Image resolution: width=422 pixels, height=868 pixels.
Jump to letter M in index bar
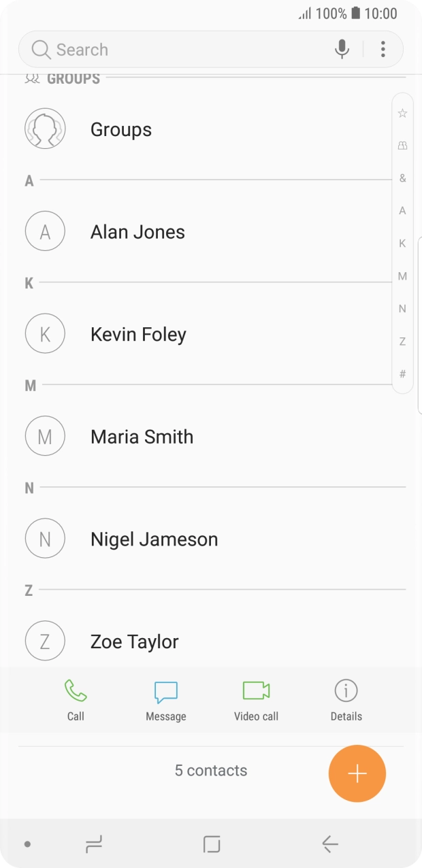click(402, 276)
